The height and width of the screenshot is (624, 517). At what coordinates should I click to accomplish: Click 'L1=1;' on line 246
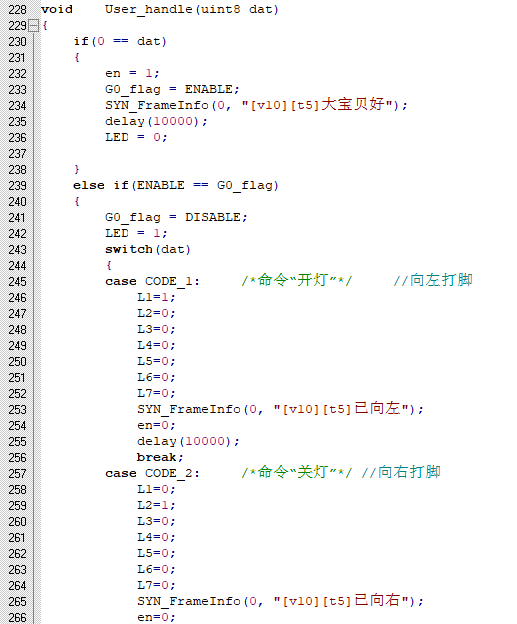point(156,297)
